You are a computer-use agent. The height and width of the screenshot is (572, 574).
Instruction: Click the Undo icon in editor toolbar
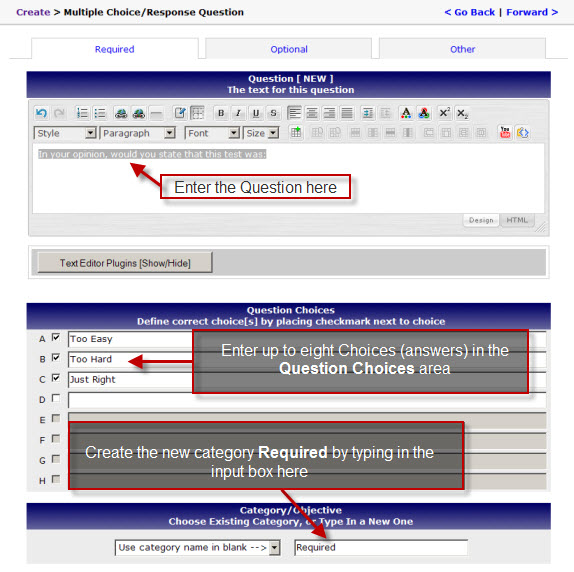click(x=41, y=113)
